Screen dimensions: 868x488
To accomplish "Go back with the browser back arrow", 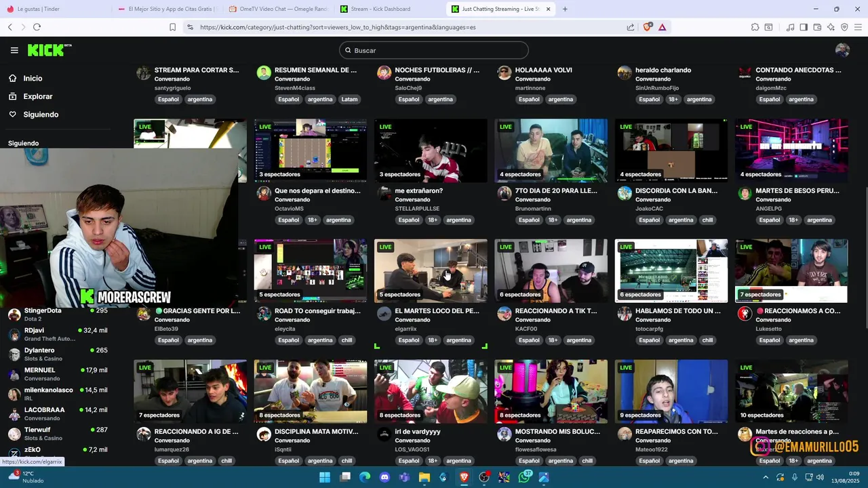I will click(9, 27).
